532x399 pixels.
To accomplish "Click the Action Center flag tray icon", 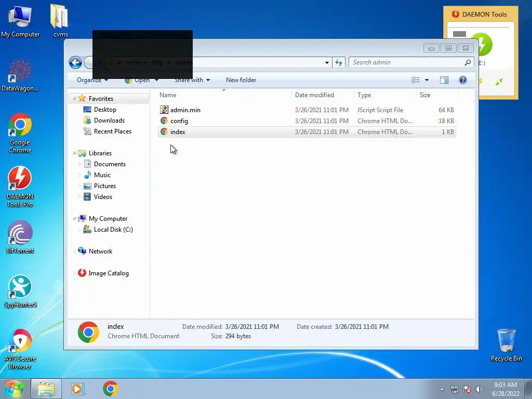I will point(467,389).
